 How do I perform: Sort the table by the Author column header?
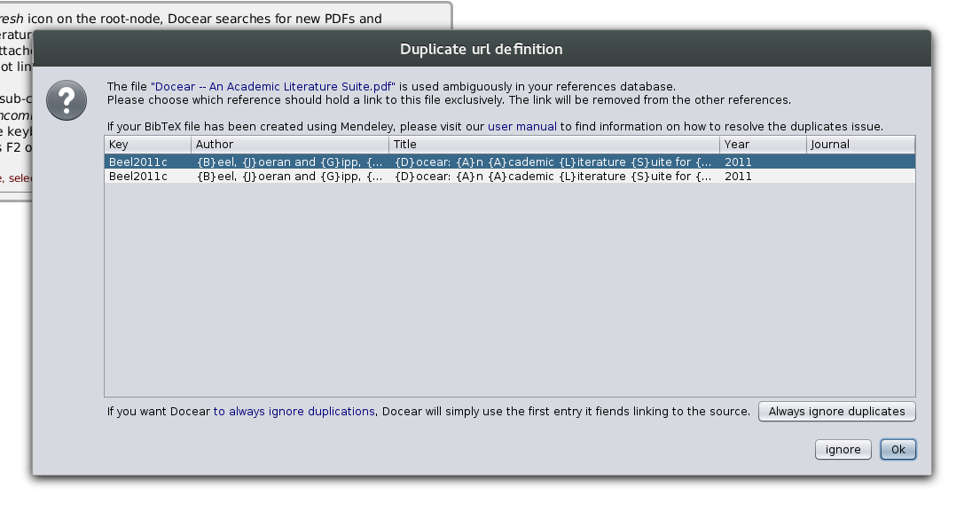(x=290, y=145)
